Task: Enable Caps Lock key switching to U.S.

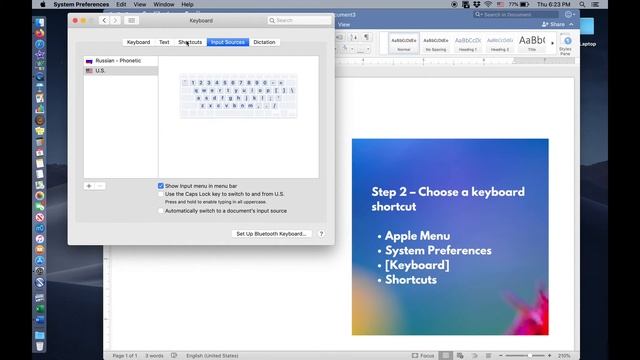Action: tap(161, 194)
